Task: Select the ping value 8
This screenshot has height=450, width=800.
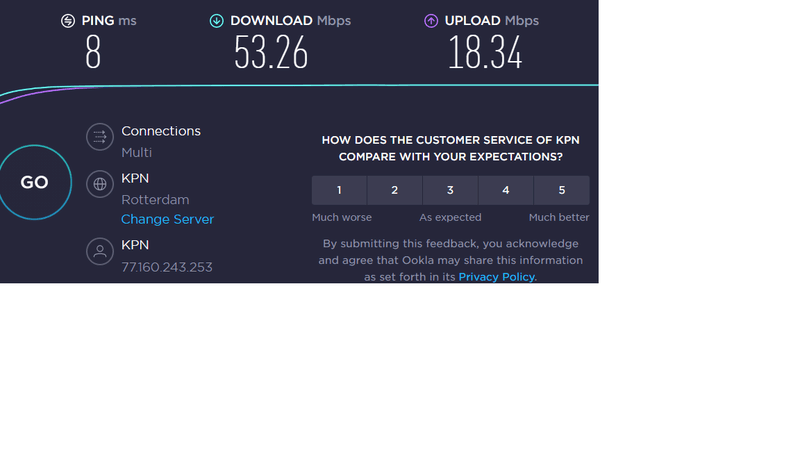Action: (93, 53)
